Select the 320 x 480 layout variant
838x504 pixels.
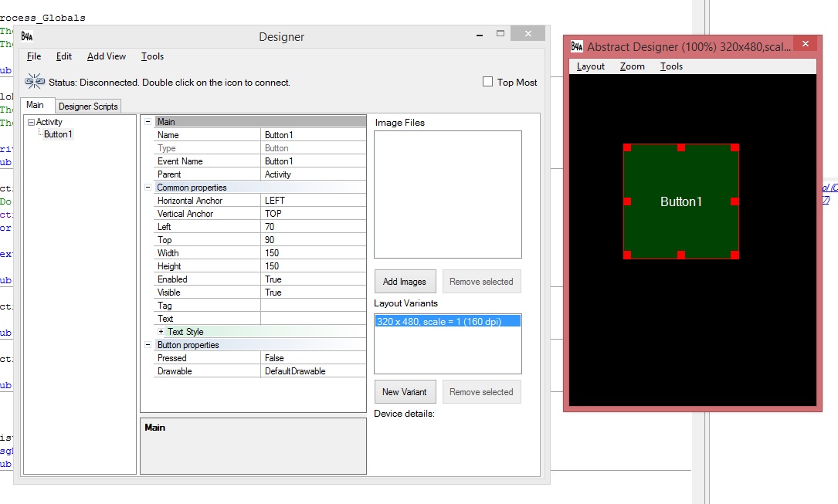click(x=447, y=321)
